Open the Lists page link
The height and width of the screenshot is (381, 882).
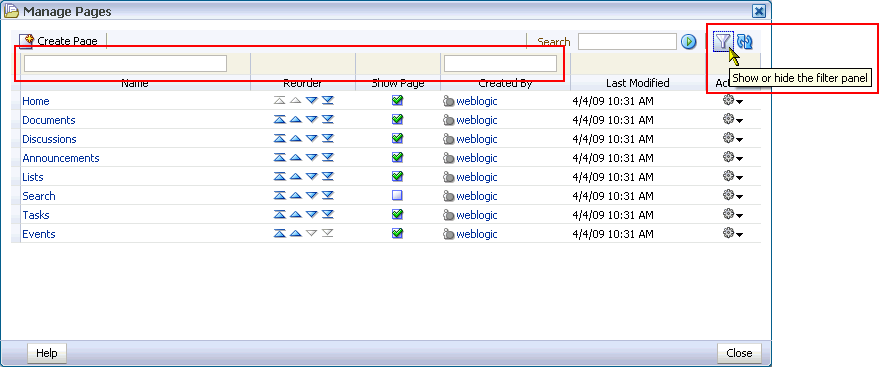click(33, 177)
